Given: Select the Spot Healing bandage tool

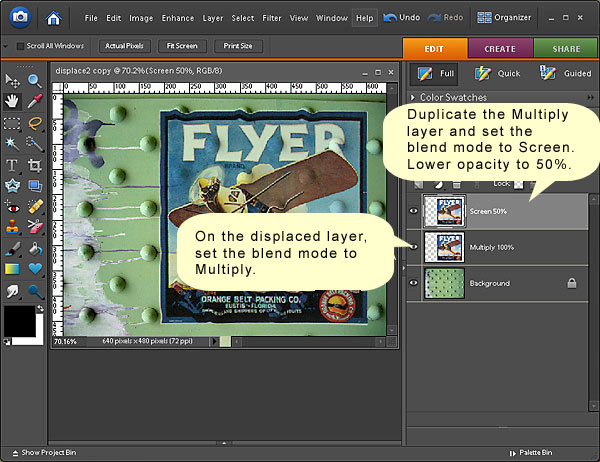Looking at the screenshot, I should coord(35,207).
